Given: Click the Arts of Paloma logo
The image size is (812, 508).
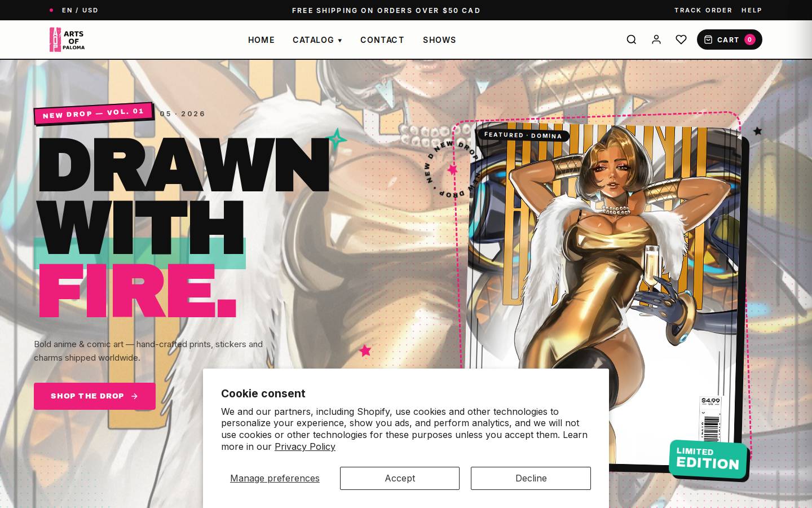Looking at the screenshot, I should 67,40.
